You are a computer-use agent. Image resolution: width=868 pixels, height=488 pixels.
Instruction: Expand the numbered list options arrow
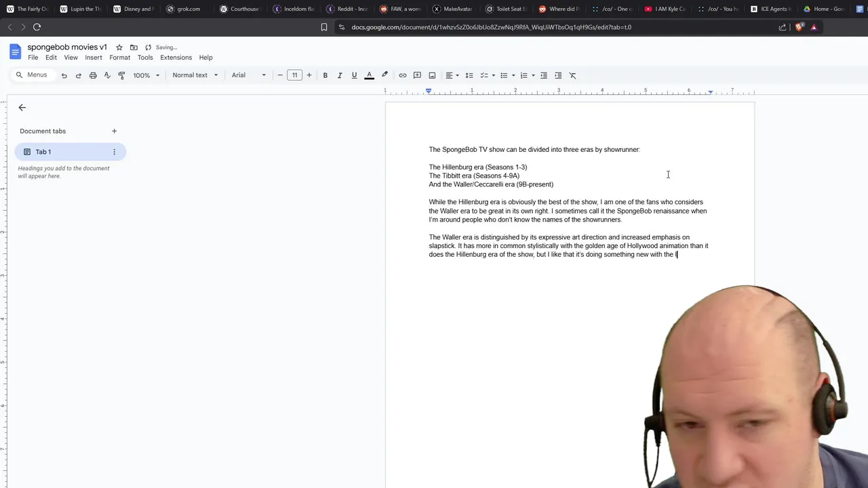point(533,75)
